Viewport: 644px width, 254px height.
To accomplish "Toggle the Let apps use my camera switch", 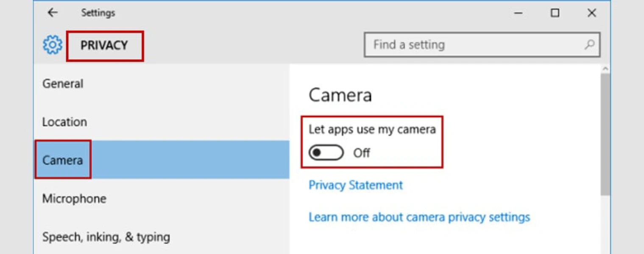I will [326, 153].
